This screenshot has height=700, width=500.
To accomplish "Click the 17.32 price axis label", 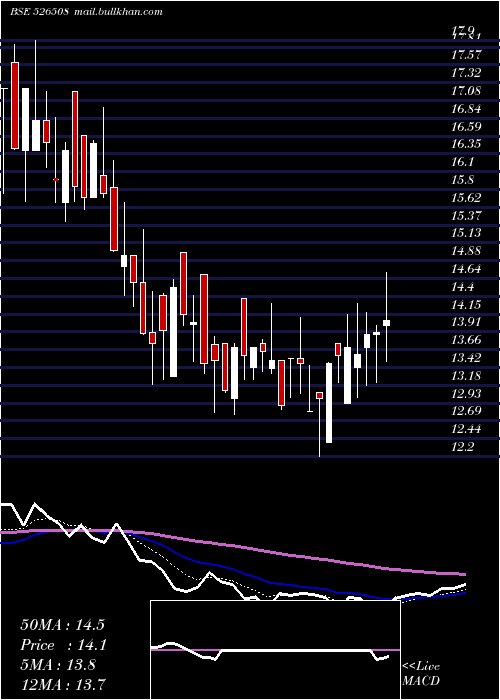I will [466, 73].
